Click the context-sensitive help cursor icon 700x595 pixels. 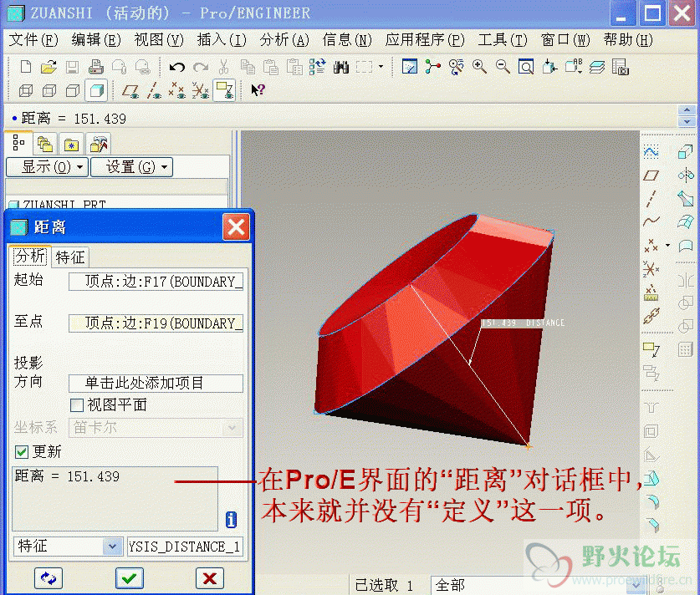click(x=258, y=90)
